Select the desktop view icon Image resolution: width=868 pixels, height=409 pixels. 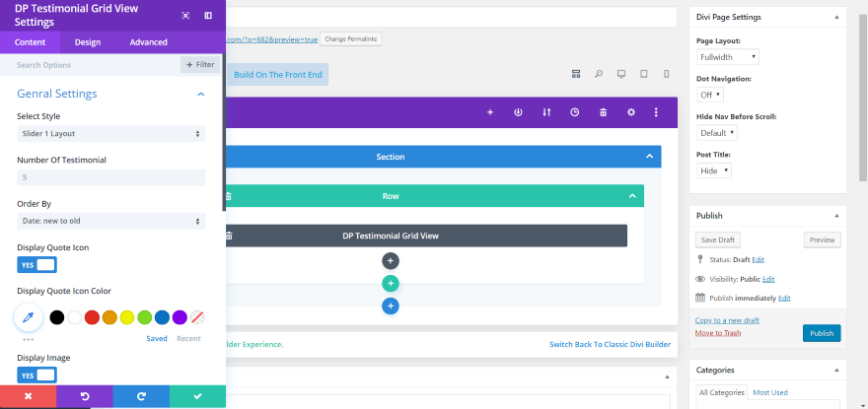click(x=621, y=74)
